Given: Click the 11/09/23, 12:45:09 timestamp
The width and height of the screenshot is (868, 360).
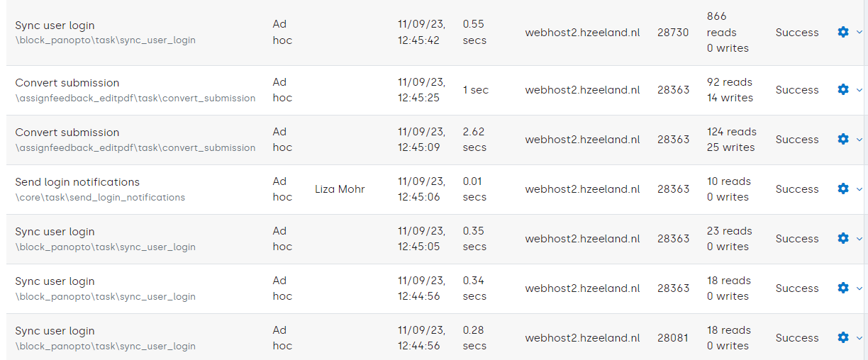Looking at the screenshot, I should click(x=421, y=140).
